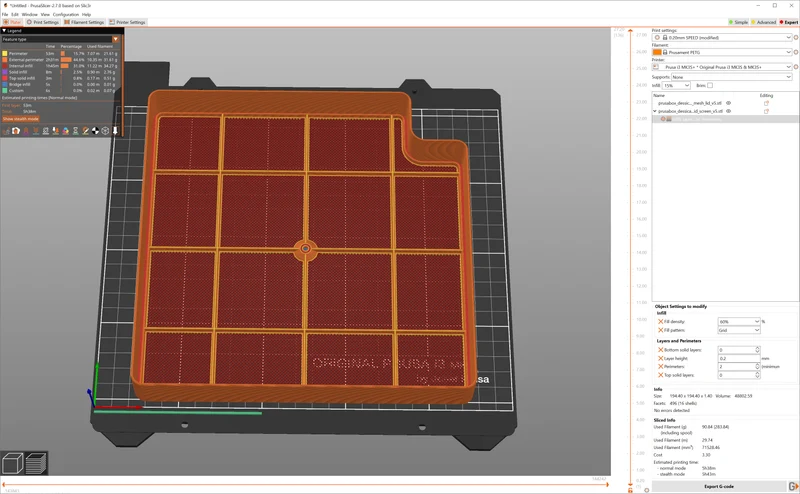Open filament preset cog icon
800x494 pixels.
(796, 52)
